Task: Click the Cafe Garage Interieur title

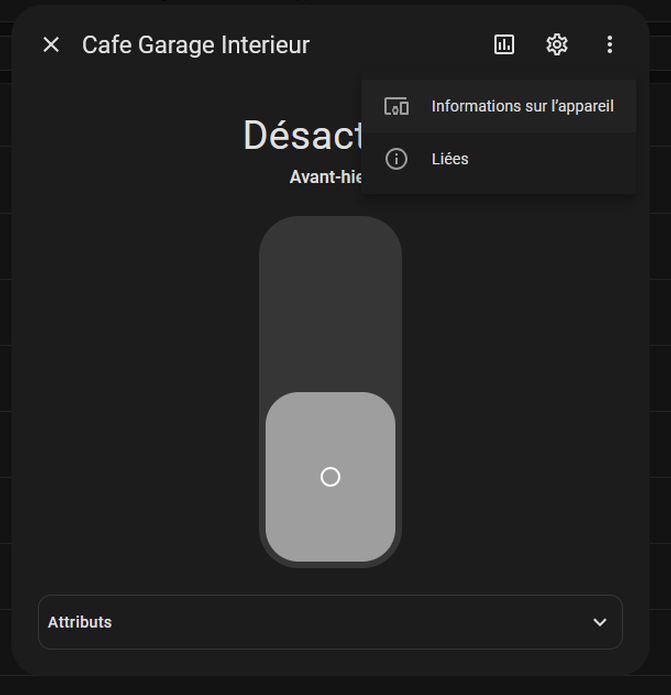Action: click(195, 45)
